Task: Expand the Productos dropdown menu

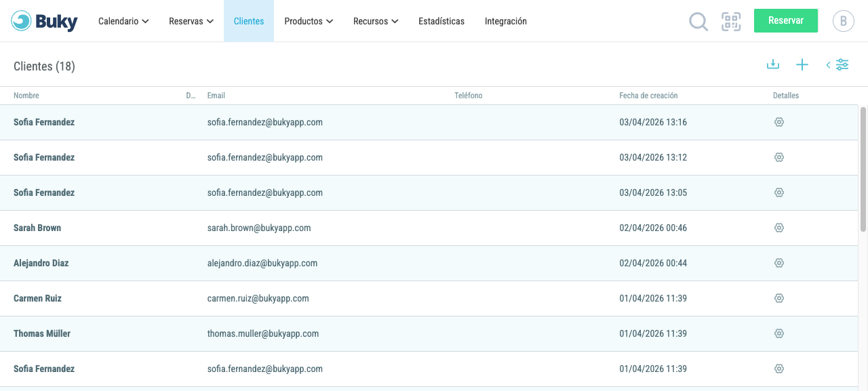Action: [309, 21]
